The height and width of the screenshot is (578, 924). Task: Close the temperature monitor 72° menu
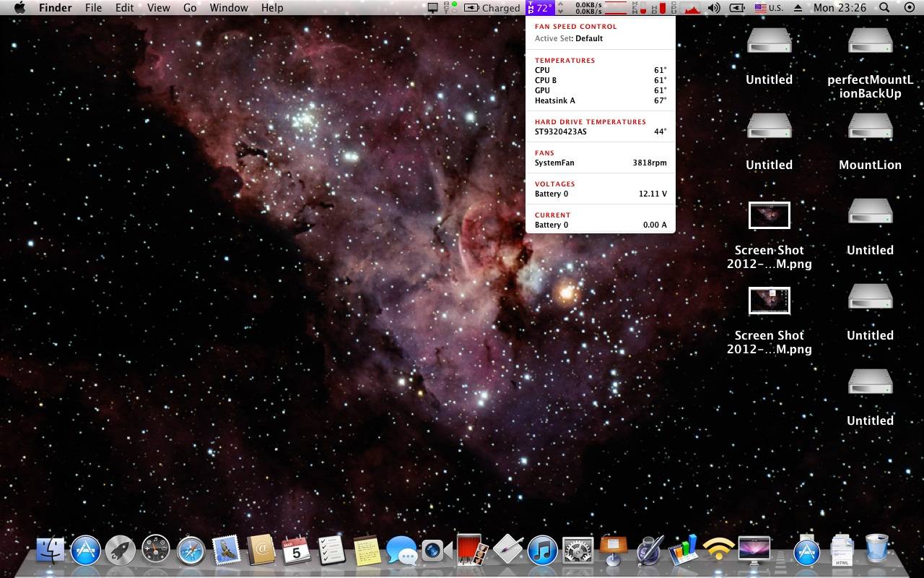pyautogui.click(x=540, y=8)
